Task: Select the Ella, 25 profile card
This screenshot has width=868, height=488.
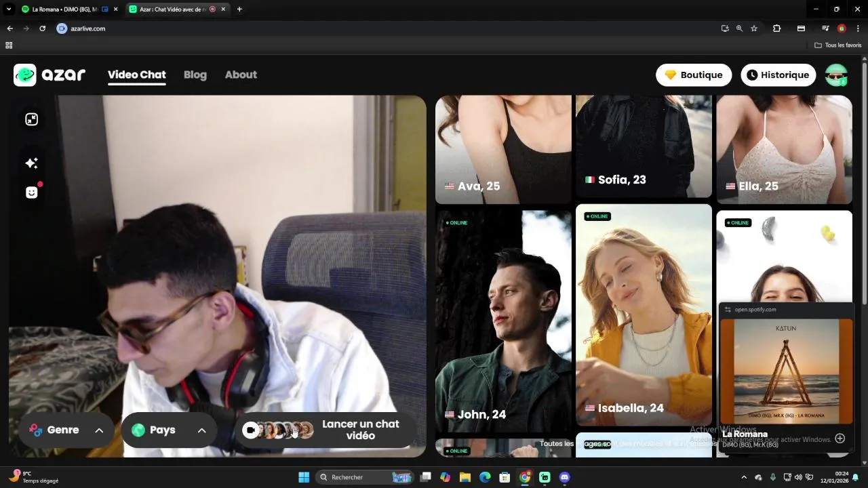Action: [784, 149]
